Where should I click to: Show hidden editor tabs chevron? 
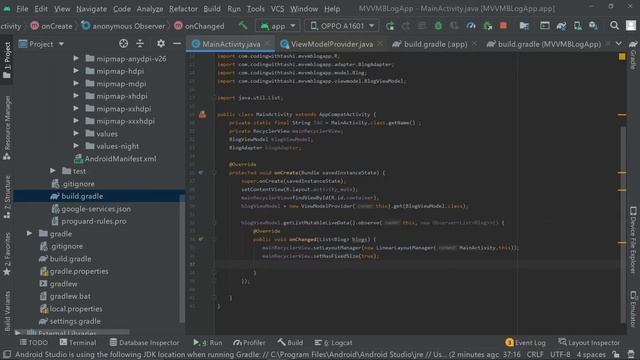pyautogui.click(x=619, y=44)
